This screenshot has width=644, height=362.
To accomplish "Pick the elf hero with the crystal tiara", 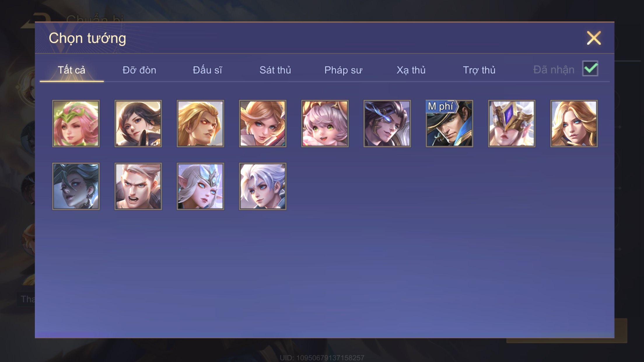I will point(200,186).
